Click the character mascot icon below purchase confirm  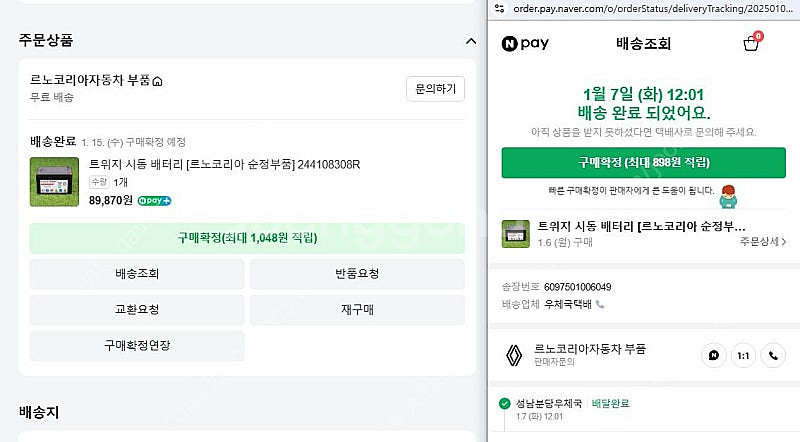(728, 197)
